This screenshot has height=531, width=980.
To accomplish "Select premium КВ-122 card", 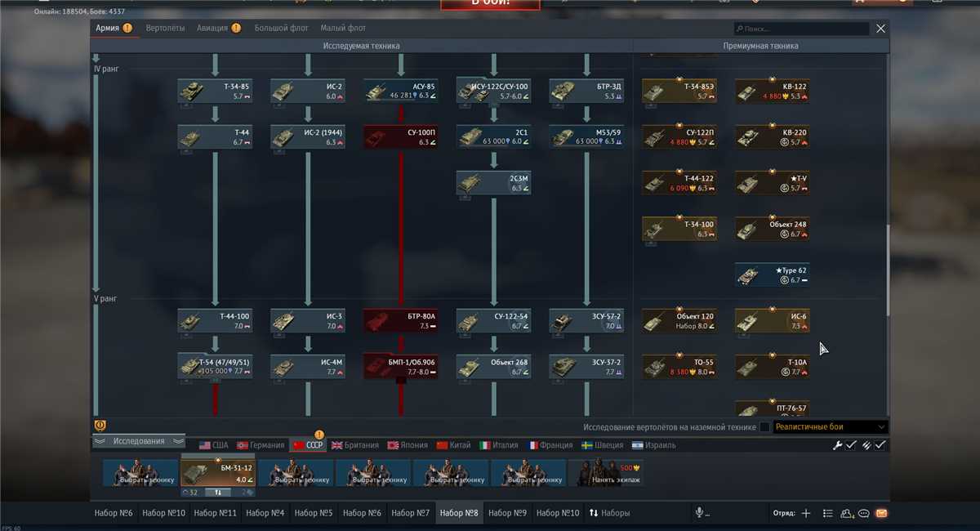I will pyautogui.click(x=773, y=91).
